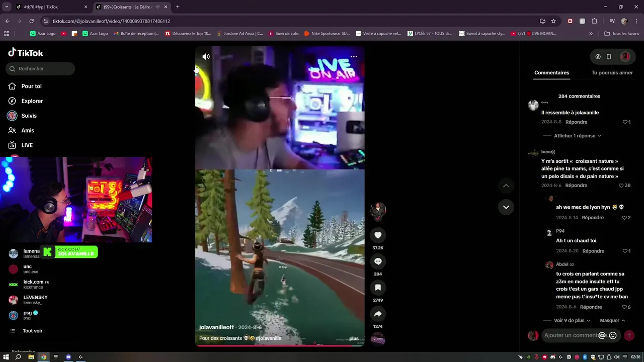Open Discord from the taskbar
Viewport: 644px width, 362px height.
point(68,357)
